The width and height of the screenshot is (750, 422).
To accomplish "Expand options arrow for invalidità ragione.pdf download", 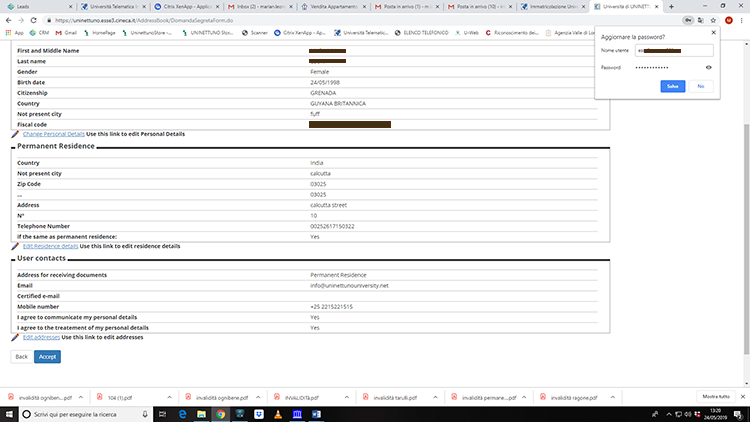I will click(612, 397).
